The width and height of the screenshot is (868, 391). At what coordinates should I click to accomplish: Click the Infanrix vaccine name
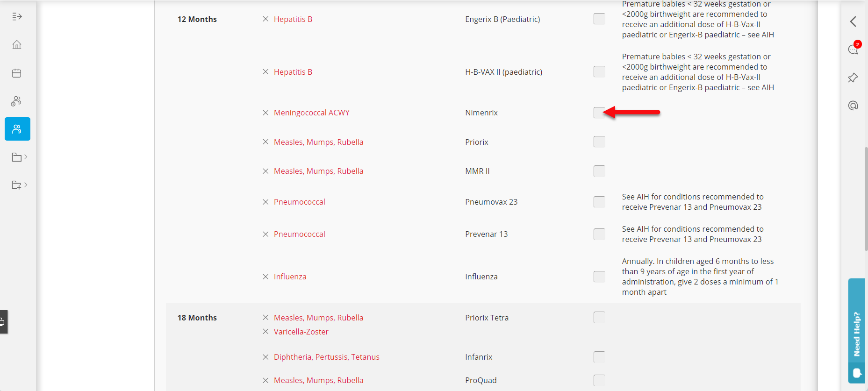click(479, 357)
